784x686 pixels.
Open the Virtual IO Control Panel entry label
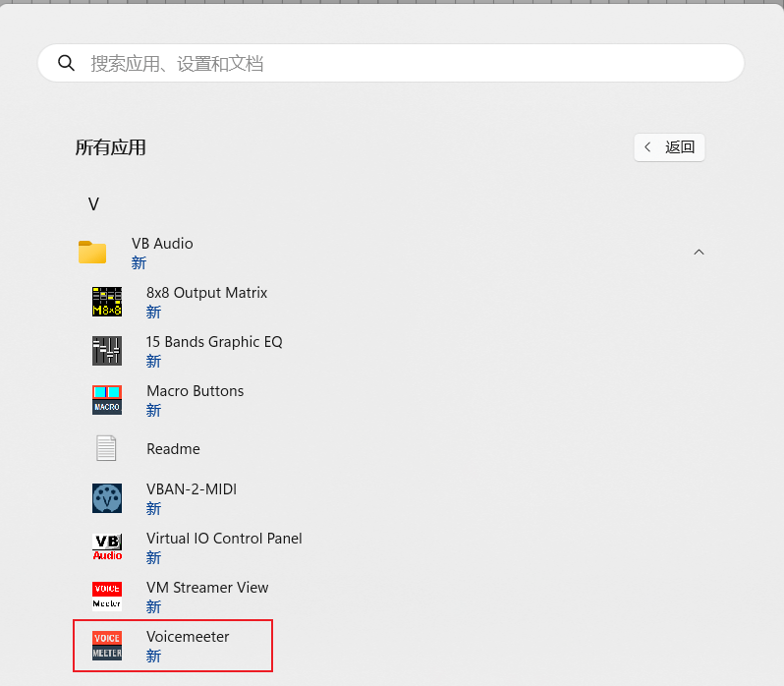point(224,539)
